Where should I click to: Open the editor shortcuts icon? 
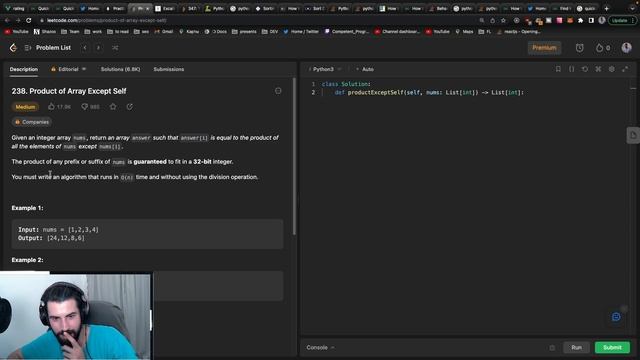[x=598, y=69]
